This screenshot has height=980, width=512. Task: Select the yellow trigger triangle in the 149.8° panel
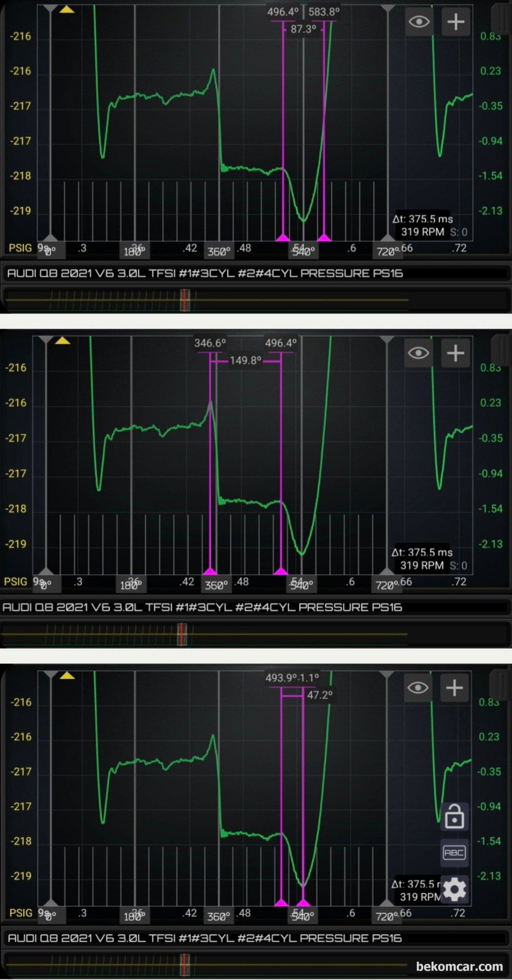pos(63,340)
